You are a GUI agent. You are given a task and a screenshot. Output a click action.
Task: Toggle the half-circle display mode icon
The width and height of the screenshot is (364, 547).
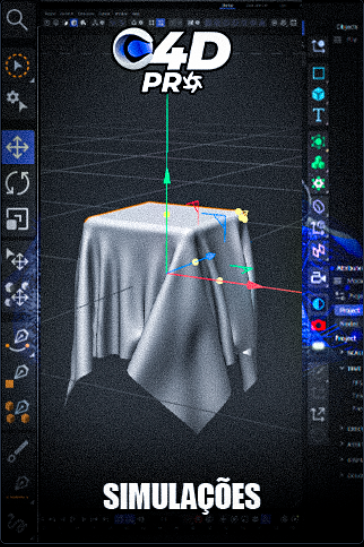318,304
